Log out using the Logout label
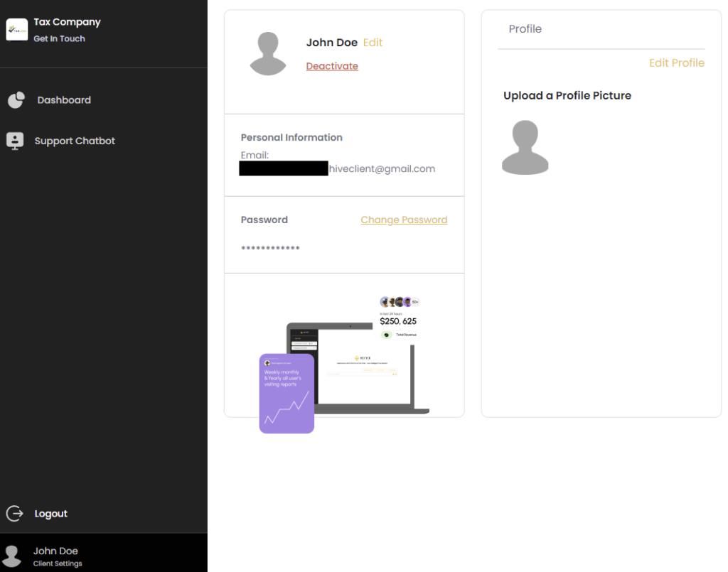 [51, 514]
